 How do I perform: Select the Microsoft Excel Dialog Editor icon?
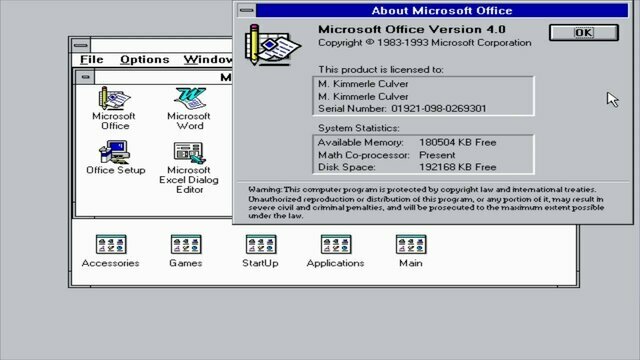point(189,168)
